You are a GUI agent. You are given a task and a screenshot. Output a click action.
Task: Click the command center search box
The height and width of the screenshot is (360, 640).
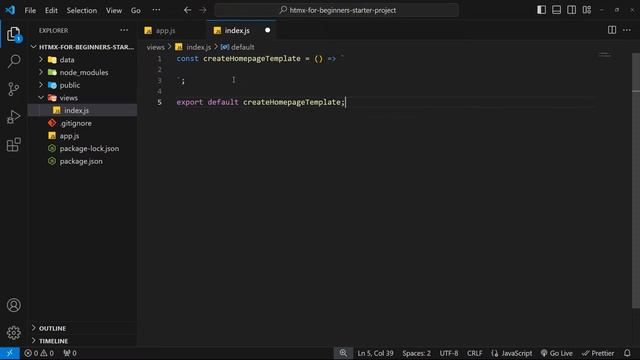pos(337,10)
